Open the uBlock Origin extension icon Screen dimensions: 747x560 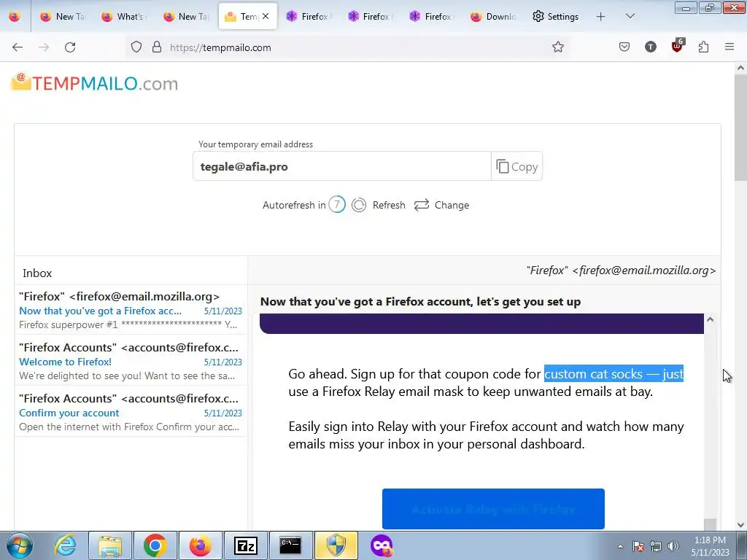[677, 46]
